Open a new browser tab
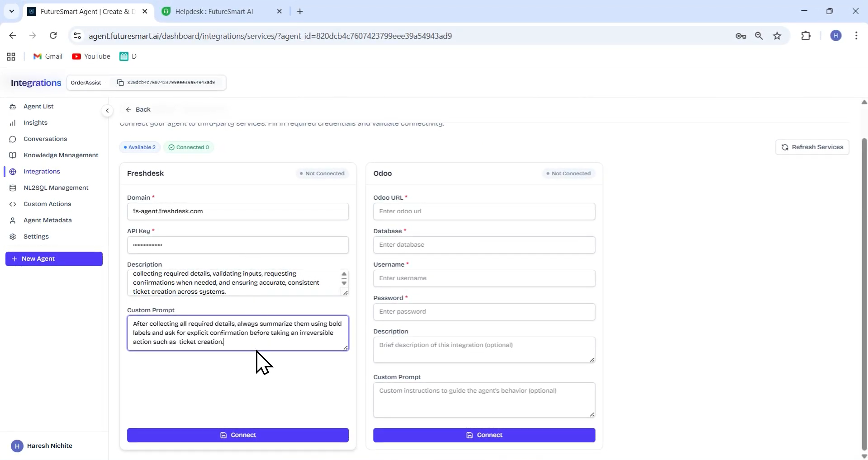This screenshot has height=460, width=868. click(x=300, y=11)
